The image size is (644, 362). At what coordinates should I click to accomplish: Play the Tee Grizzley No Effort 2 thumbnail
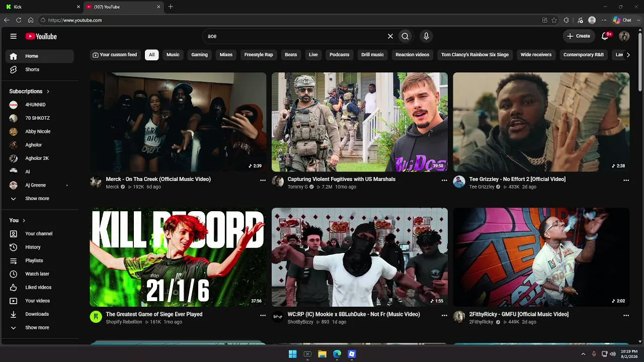pyautogui.click(x=541, y=122)
